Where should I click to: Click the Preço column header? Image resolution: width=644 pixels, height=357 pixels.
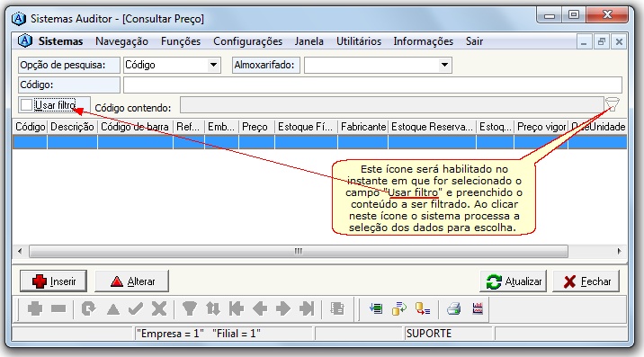pyautogui.click(x=256, y=127)
